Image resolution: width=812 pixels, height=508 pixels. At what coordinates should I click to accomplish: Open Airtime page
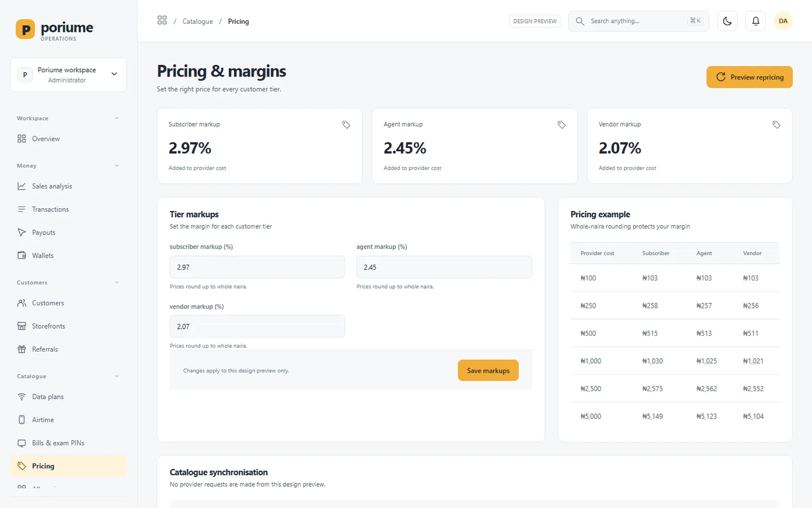[x=69, y=420]
